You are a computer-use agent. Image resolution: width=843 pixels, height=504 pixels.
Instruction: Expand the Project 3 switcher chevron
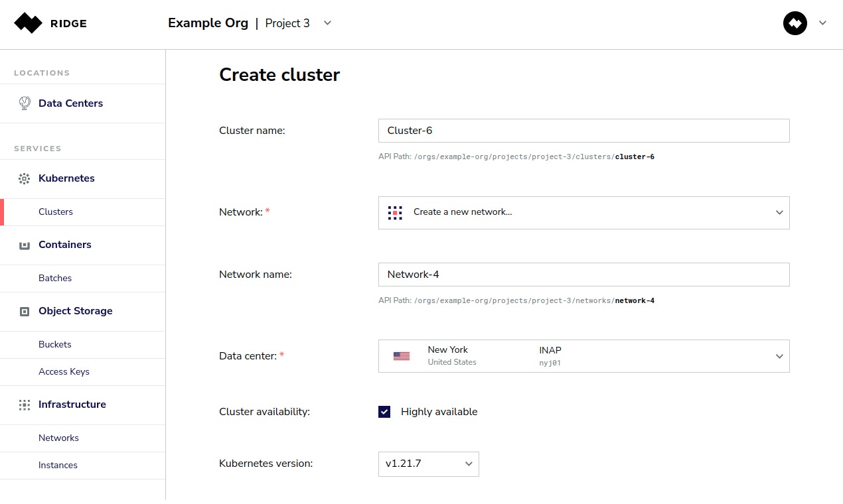327,23
